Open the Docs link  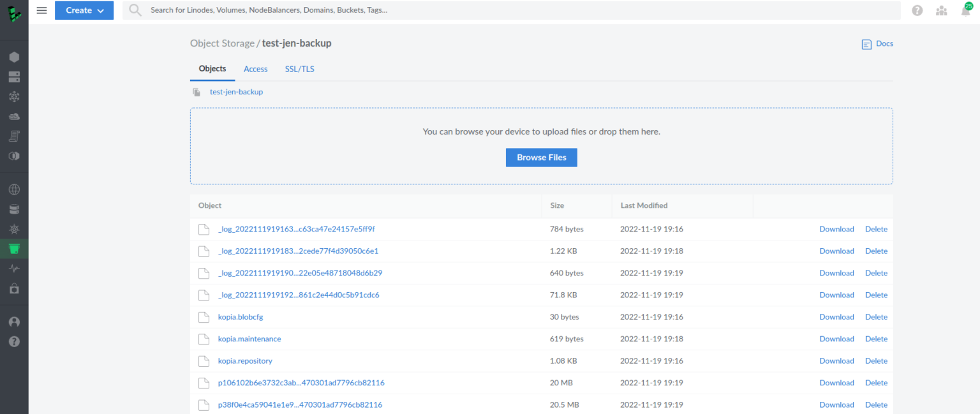coord(877,43)
